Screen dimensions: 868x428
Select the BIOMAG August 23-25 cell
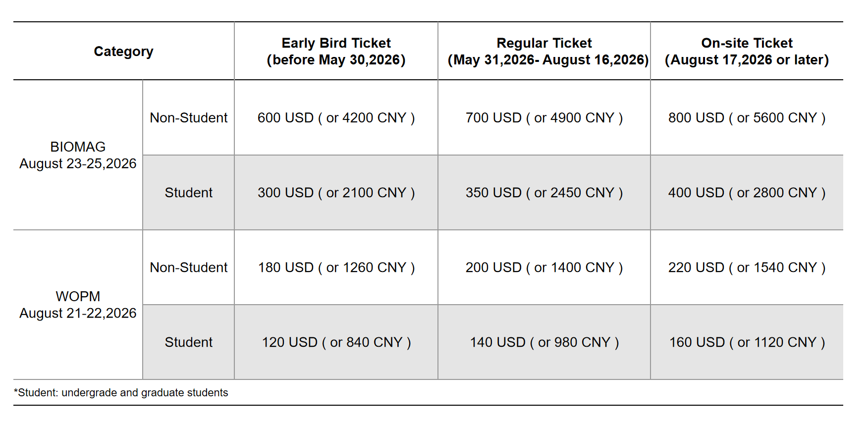(78, 155)
